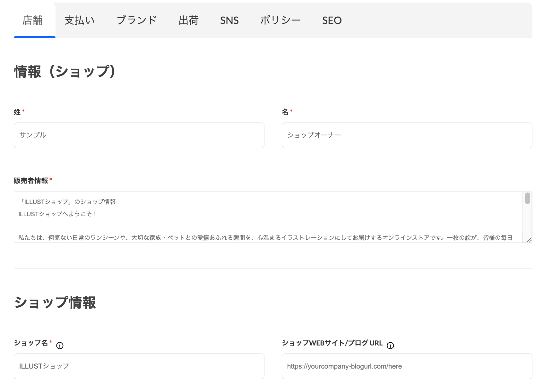
Task: Click the info icon beside ショップ名
Action: click(x=60, y=345)
